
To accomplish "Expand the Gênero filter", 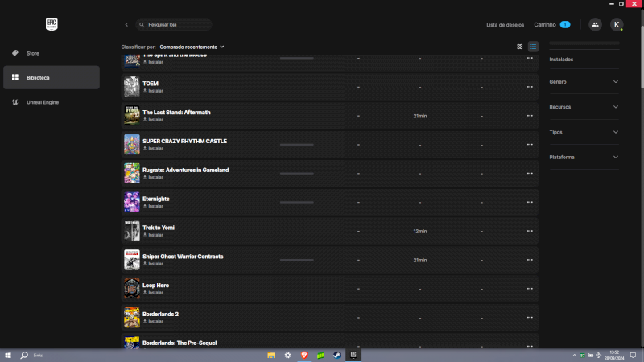I will [584, 82].
